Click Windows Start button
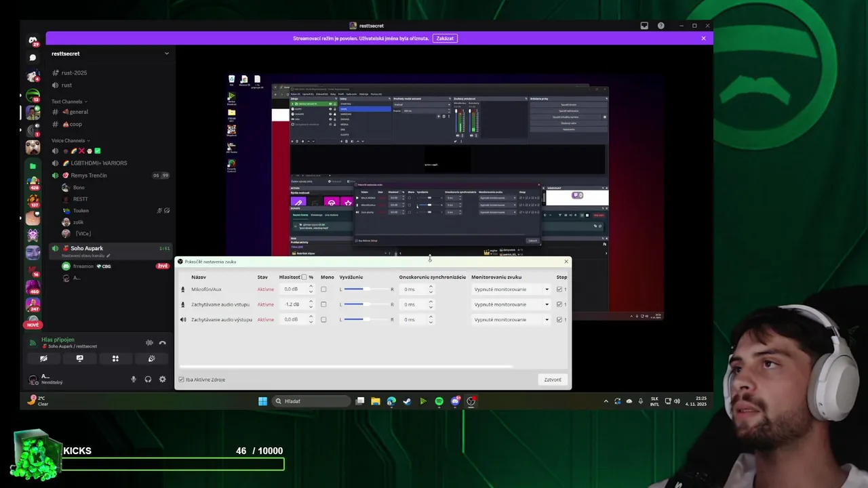868x488 pixels. (262, 401)
